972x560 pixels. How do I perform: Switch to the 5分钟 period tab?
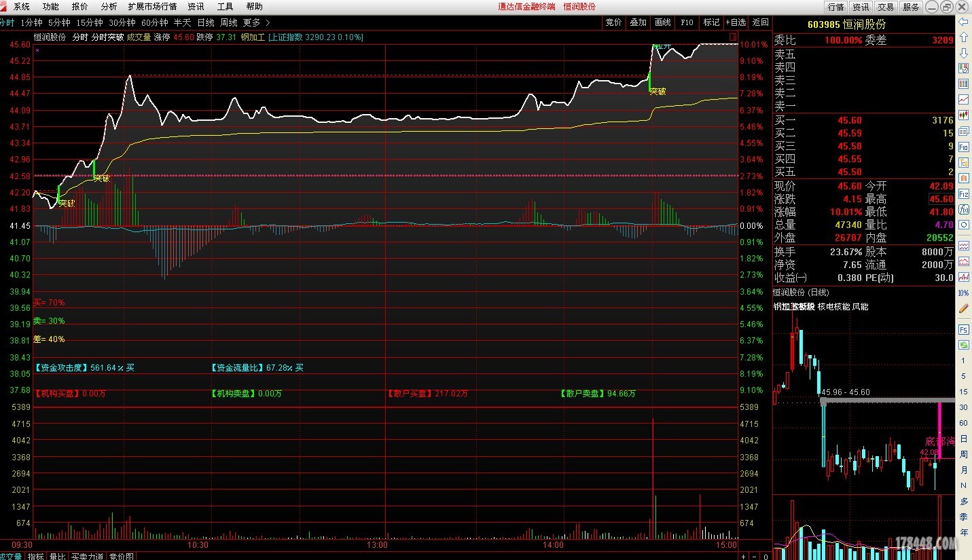[58, 22]
